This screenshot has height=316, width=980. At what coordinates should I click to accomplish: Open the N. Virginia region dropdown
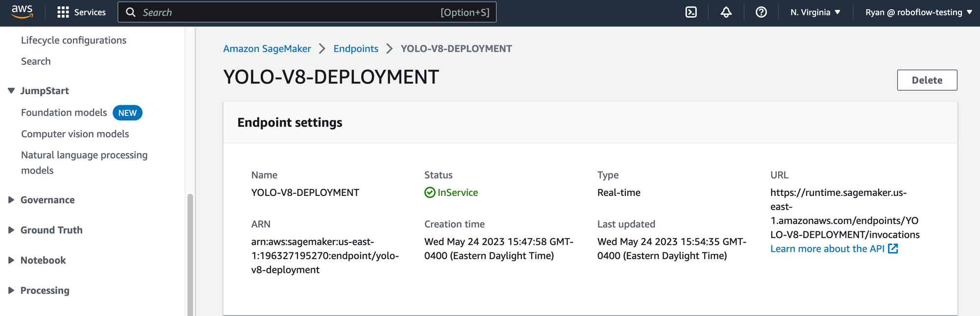click(815, 12)
